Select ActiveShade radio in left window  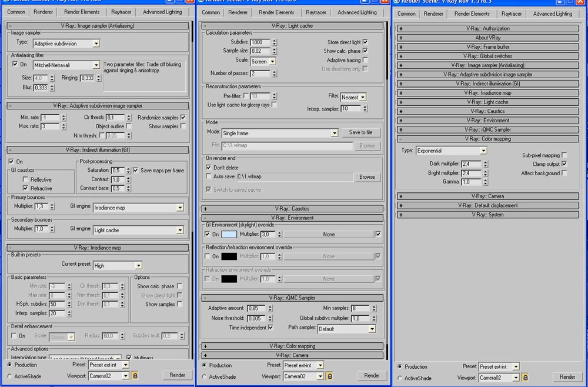tap(10, 376)
